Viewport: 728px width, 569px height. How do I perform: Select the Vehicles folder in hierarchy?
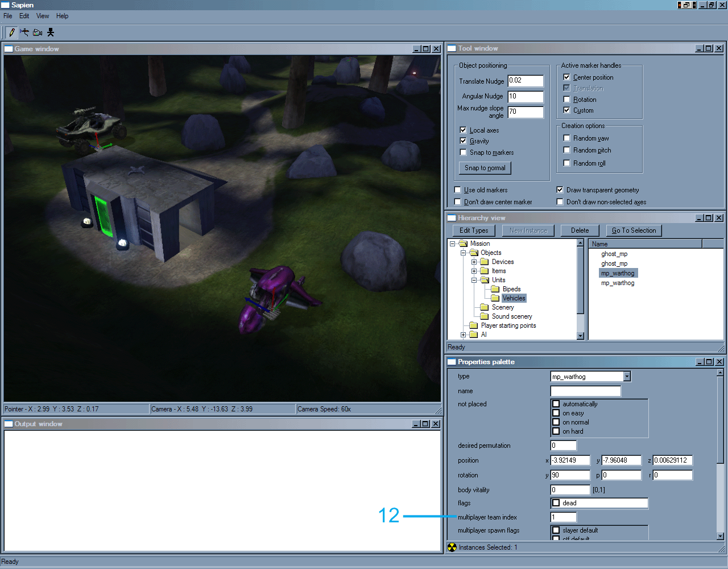[x=514, y=298]
